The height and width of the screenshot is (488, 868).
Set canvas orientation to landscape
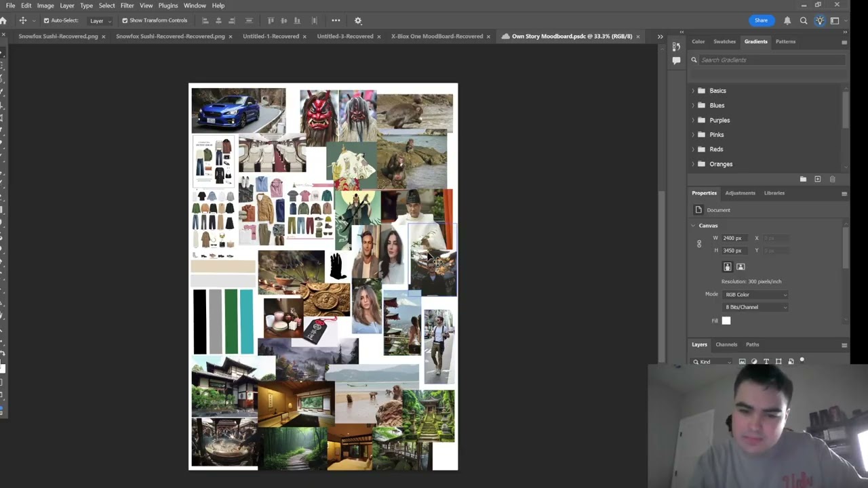tap(741, 267)
